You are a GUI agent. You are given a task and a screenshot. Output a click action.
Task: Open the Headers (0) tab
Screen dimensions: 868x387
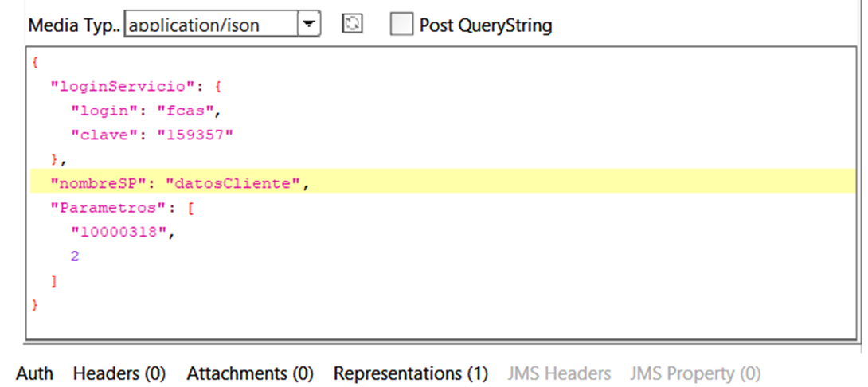119,373
